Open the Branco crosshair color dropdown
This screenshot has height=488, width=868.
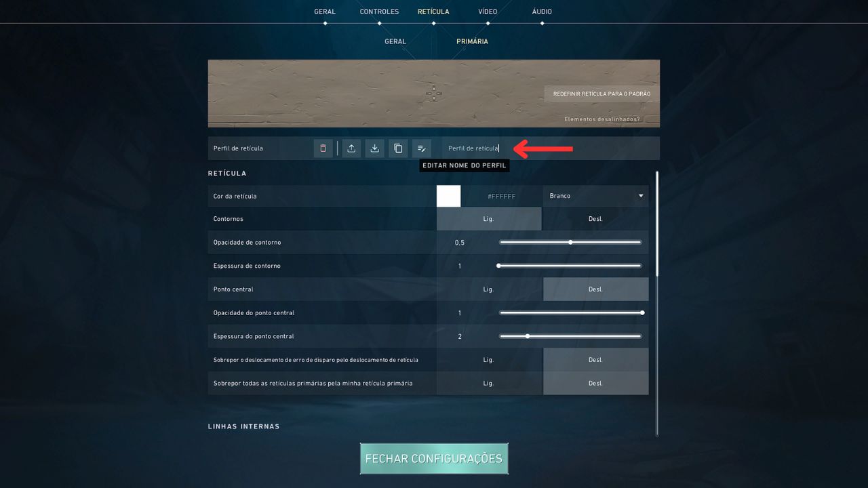(x=595, y=196)
